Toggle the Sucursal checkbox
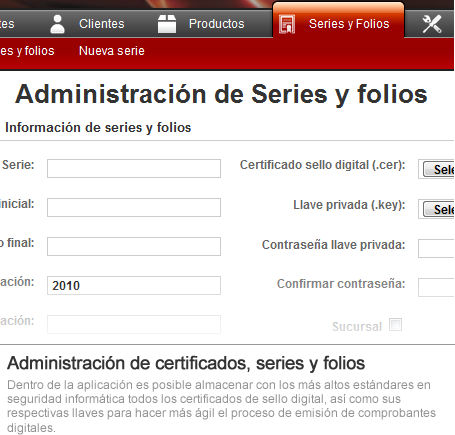This screenshot has width=455, height=435. pyautogui.click(x=396, y=324)
